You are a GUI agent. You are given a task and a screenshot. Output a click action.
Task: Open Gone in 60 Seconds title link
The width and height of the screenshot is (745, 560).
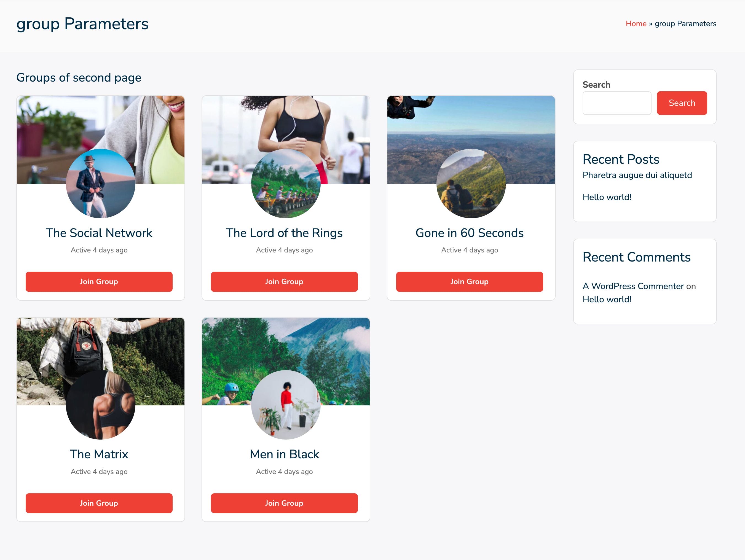pos(470,233)
